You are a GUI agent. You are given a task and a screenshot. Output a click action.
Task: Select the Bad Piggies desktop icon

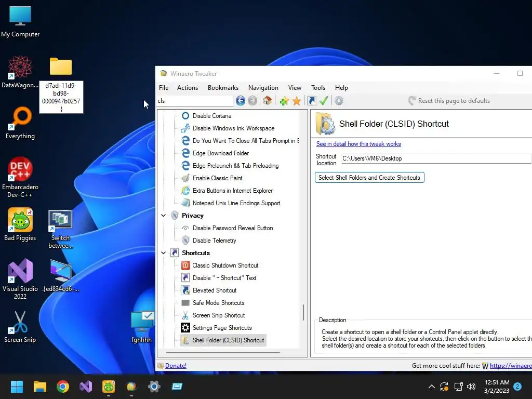pos(20,224)
